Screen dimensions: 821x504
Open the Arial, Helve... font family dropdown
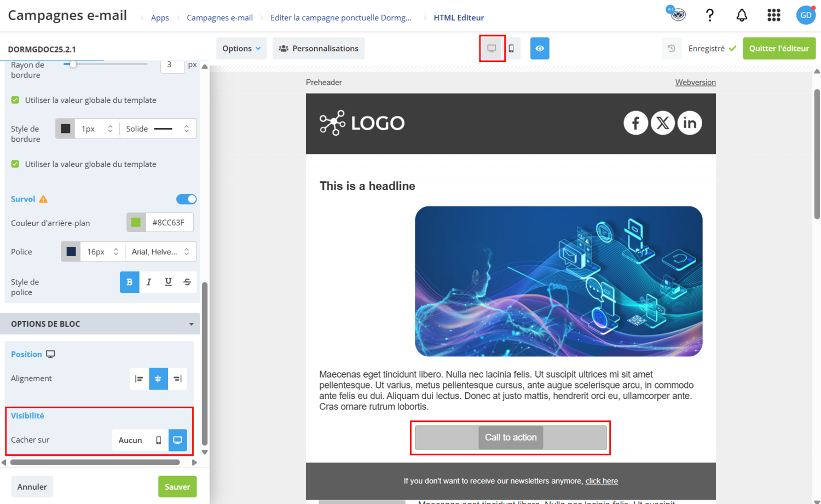[x=161, y=252]
